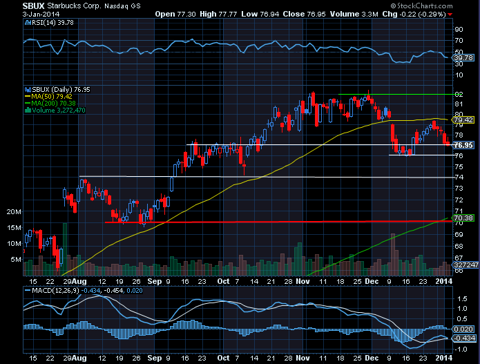Click the 74 price axis label
The width and height of the screenshot is (480, 364).
459,177
